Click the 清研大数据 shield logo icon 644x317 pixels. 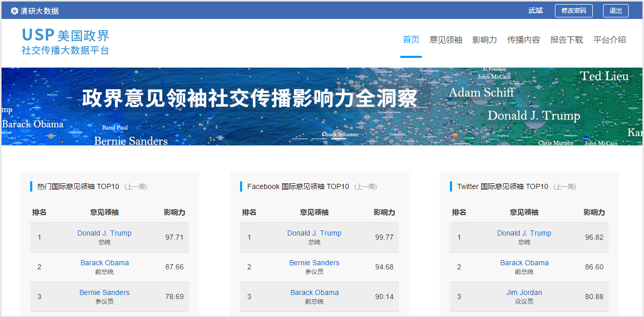point(14,10)
